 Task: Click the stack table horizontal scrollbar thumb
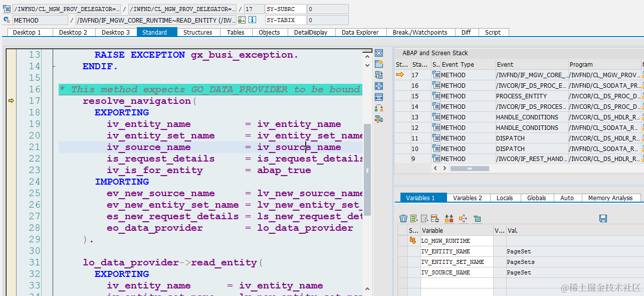tap(470, 169)
